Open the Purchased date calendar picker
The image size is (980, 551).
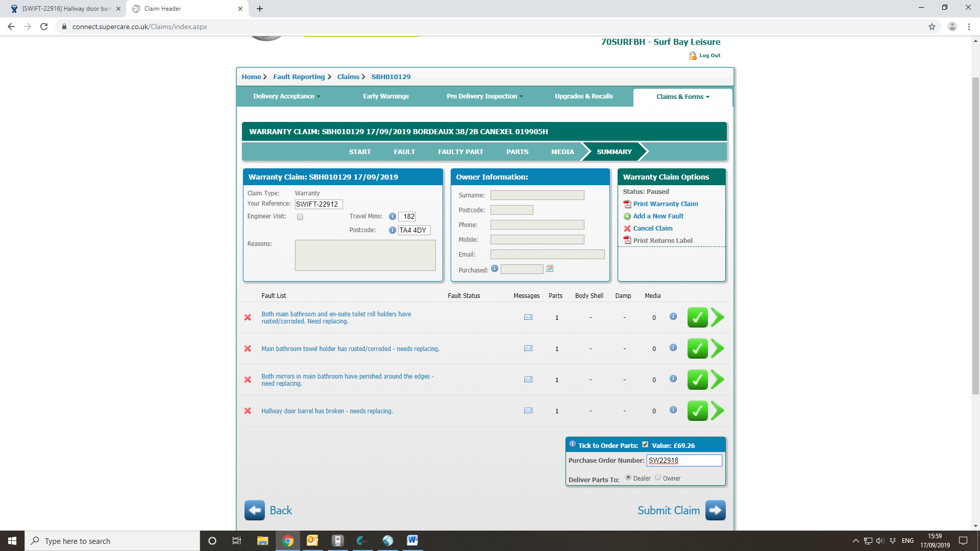550,269
